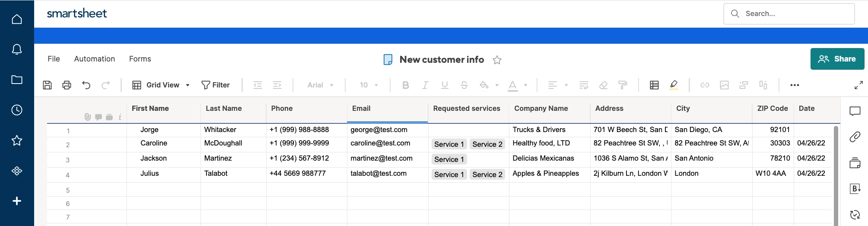Open the File menu
Screen dimensions: 868x226
click(x=54, y=59)
